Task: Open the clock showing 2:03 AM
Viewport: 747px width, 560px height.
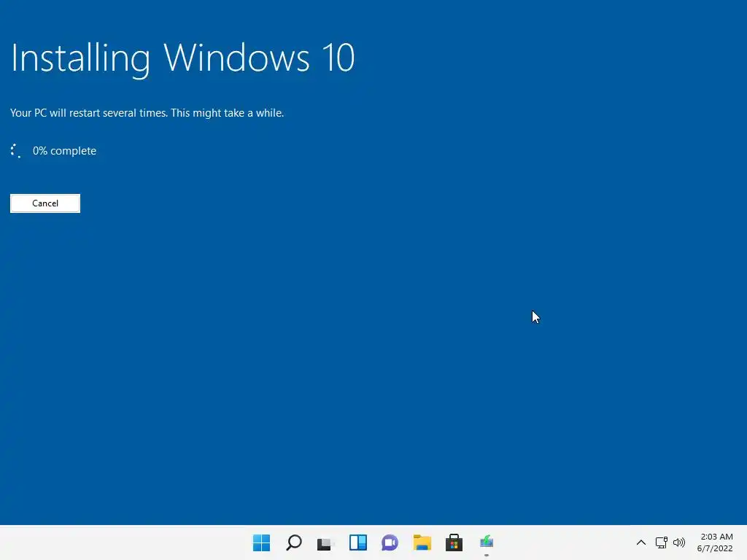Action: pyautogui.click(x=715, y=542)
